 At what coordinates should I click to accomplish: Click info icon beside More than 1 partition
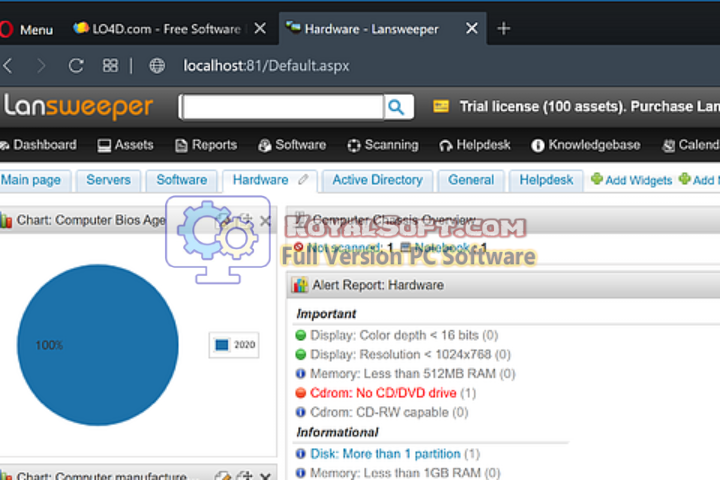click(x=301, y=454)
